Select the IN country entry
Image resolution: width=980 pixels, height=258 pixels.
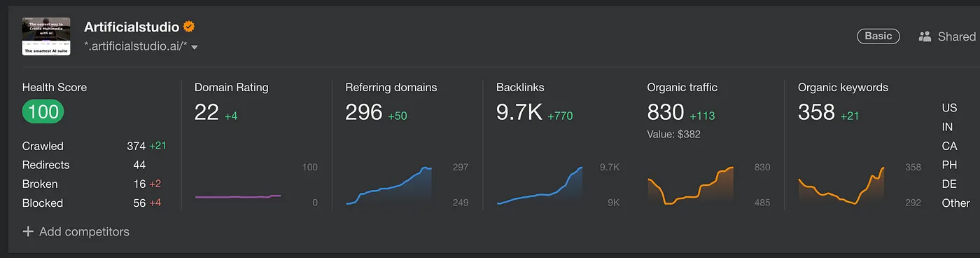click(x=947, y=127)
